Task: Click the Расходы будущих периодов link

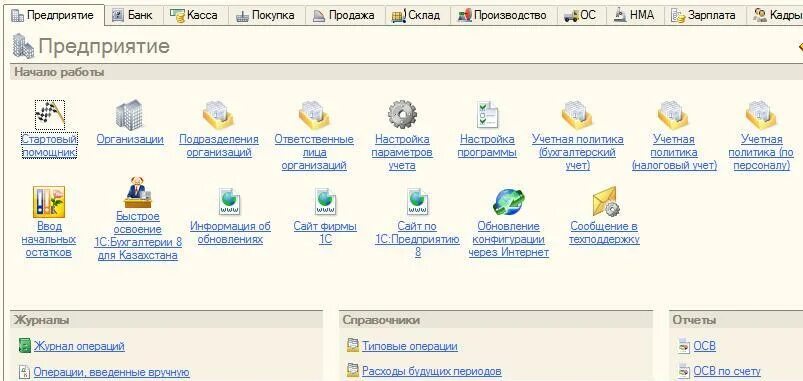Action: (x=431, y=371)
